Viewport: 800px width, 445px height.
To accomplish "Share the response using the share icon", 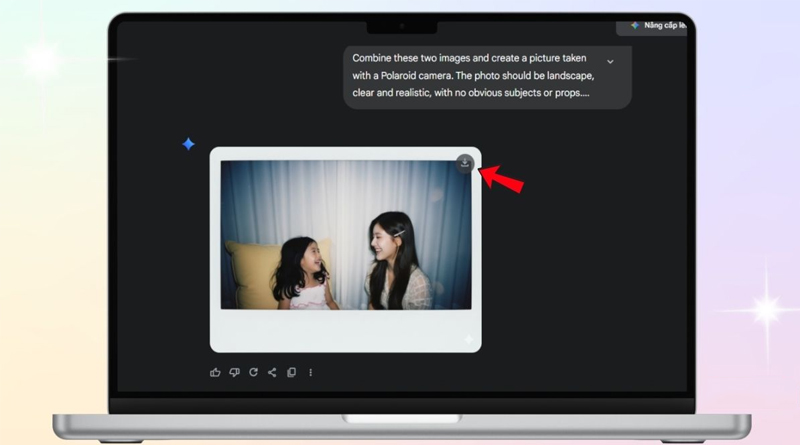I will (x=272, y=373).
